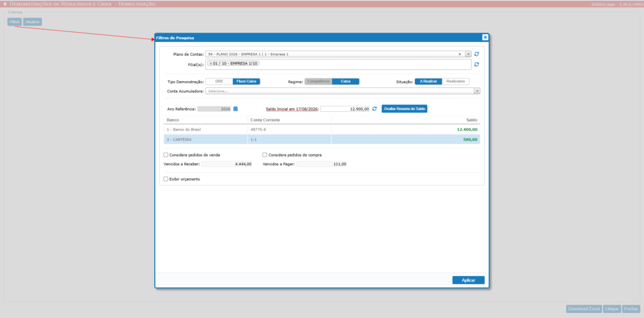644x318 pixels.
Task: Click the Fechar button in background page
Action: pos(631,309)
